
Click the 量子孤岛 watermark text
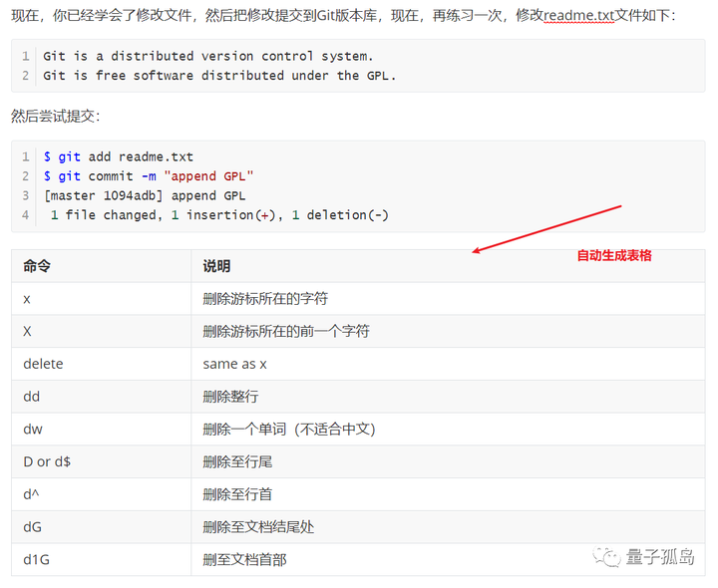click(659, 558)
